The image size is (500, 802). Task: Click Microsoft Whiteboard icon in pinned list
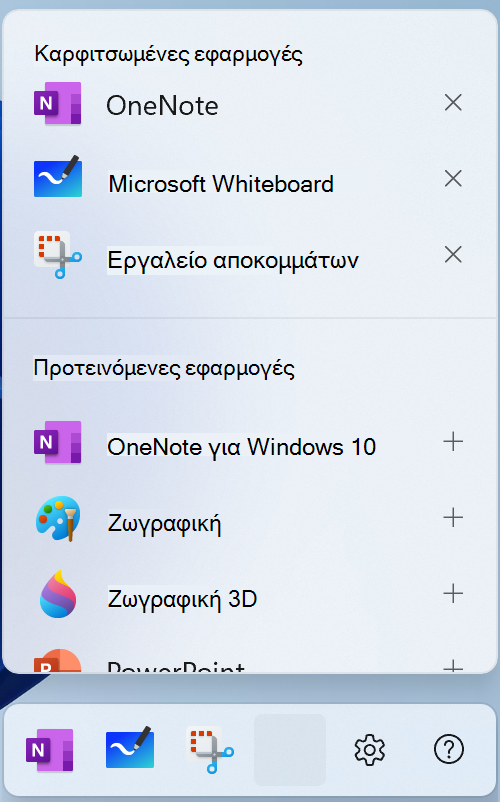click(58, 177)
